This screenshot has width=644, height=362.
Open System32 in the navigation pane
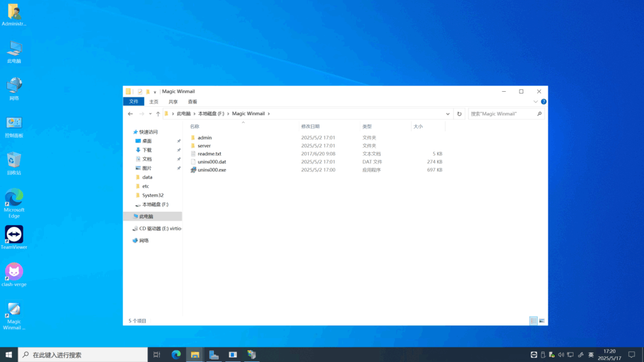(x=152, y=195)
